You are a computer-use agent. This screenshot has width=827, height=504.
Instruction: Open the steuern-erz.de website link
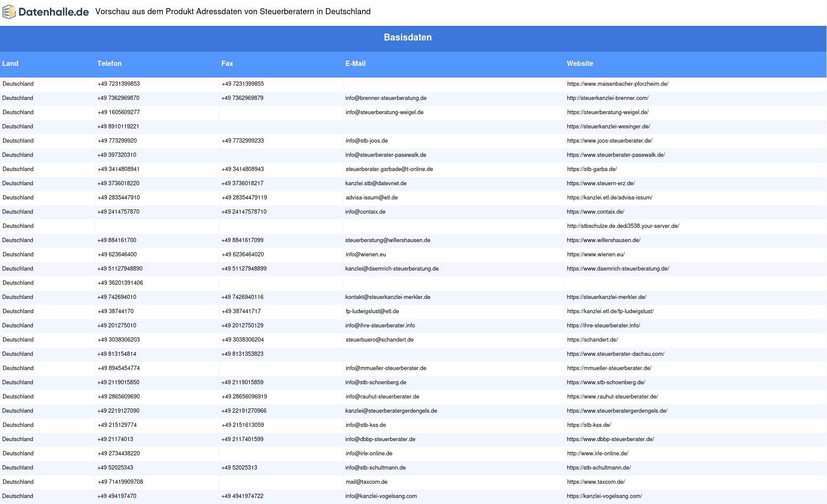[x=601, y=184]
